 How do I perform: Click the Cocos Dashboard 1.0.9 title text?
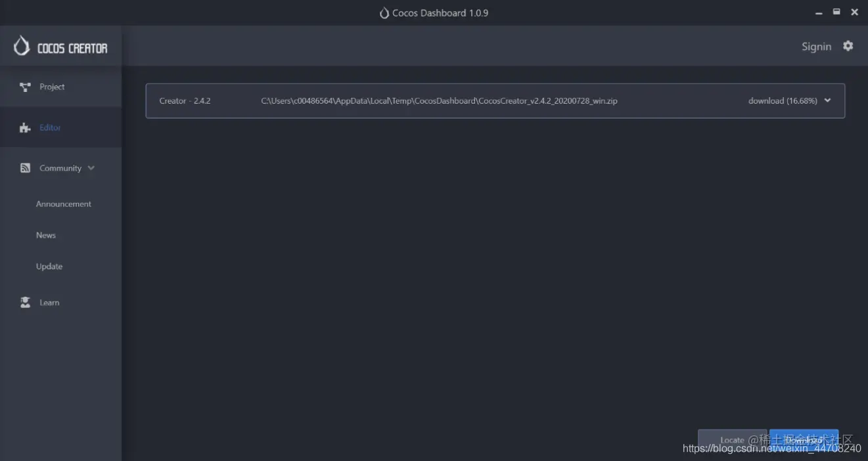440,12
